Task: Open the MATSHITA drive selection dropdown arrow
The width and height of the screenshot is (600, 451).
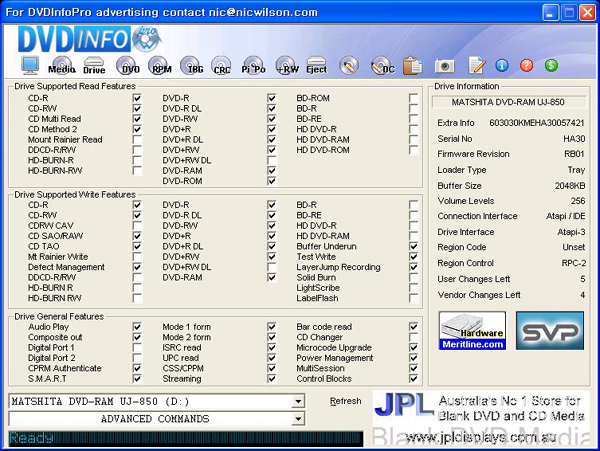Action: 298,401
